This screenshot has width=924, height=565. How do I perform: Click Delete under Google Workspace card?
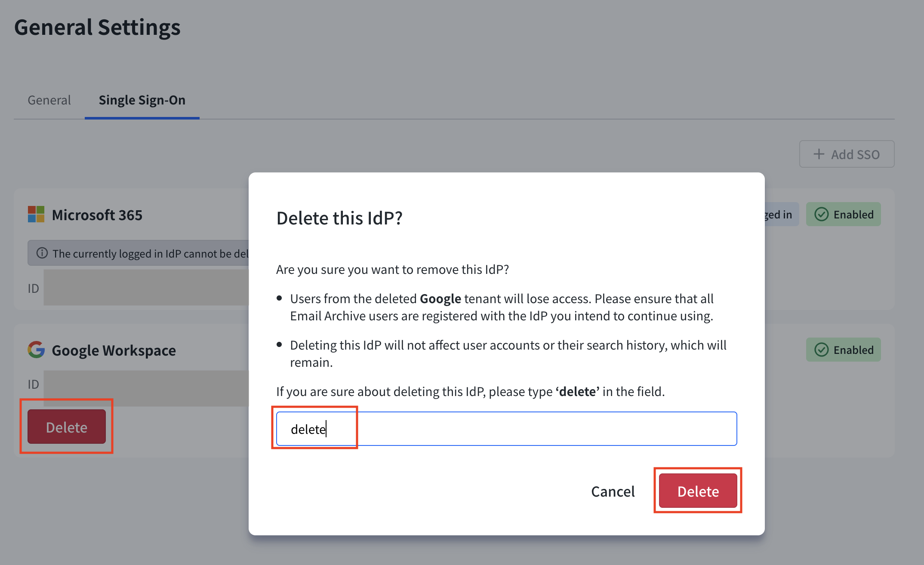pyautogui.click(x=67, y=427)
